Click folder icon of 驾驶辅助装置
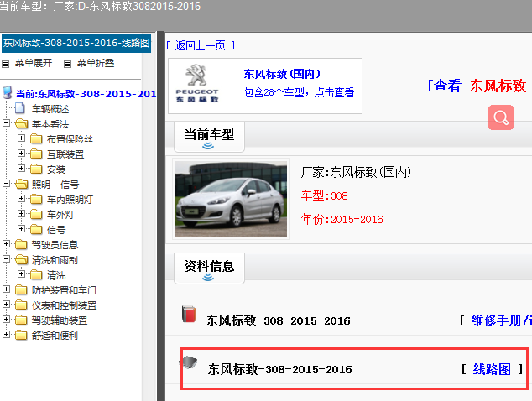532x401 pixels. pyautogui.click(x=21, y=320)
